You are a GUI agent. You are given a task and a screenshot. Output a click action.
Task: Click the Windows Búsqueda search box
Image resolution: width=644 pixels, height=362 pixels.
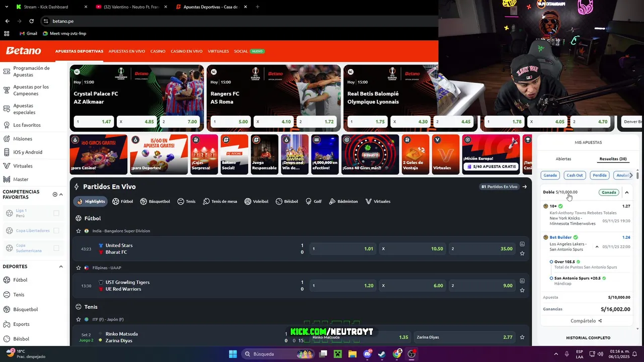click(x=278, y=354)
